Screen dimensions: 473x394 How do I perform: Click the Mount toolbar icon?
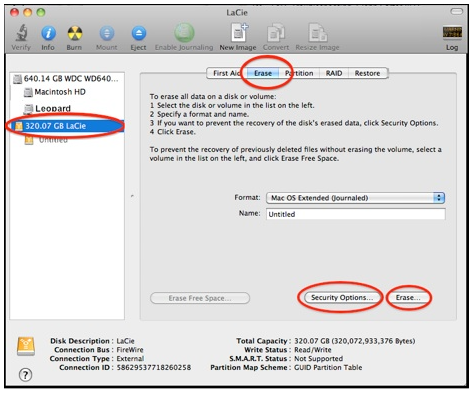coord(107,33)
